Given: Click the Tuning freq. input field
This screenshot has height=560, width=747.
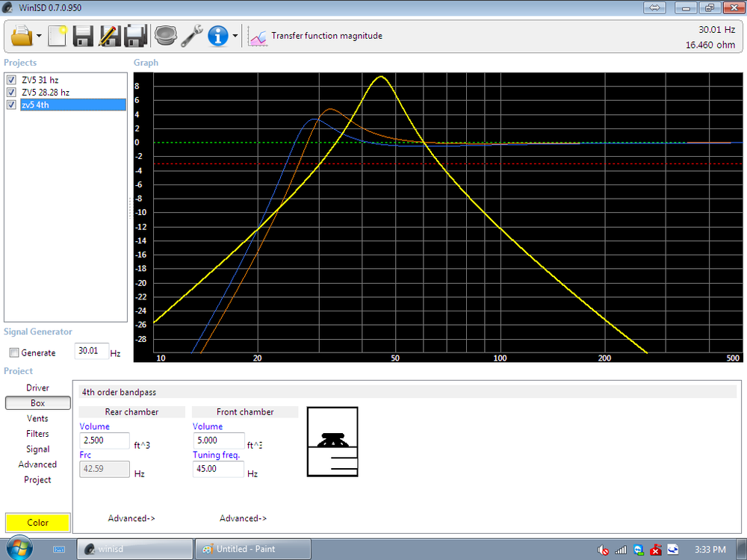Looking at the screenshot, I should pyautogui.click(x=218, y=469).
